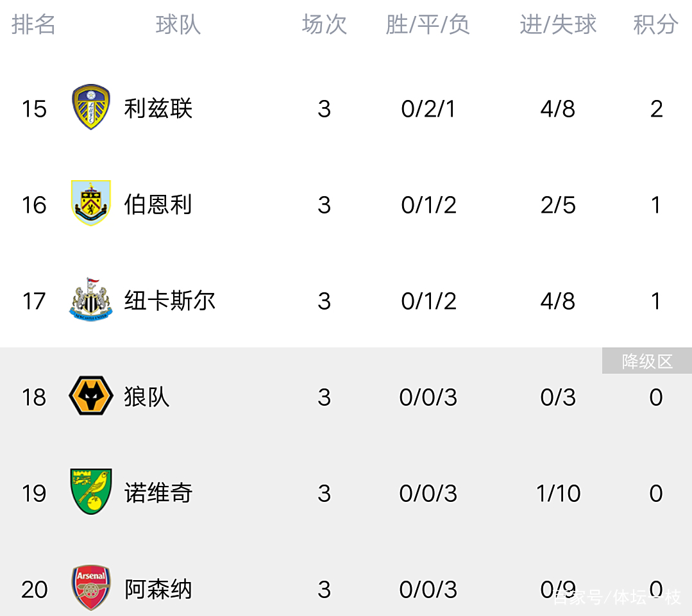Open the 伯恩利 team name link

pyautogui.click(x=158, y=204)
